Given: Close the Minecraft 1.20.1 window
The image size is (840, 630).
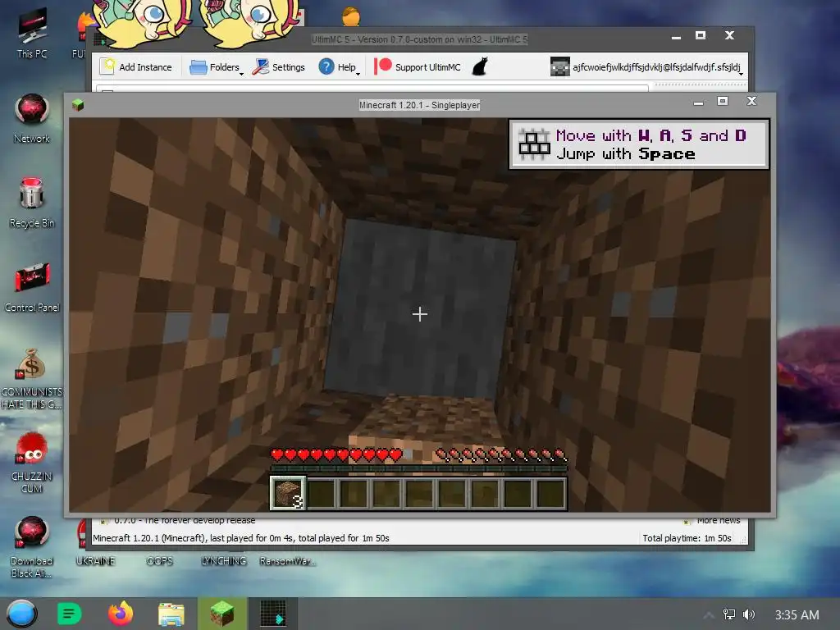Looking at the screenshot, I should 751,101.
